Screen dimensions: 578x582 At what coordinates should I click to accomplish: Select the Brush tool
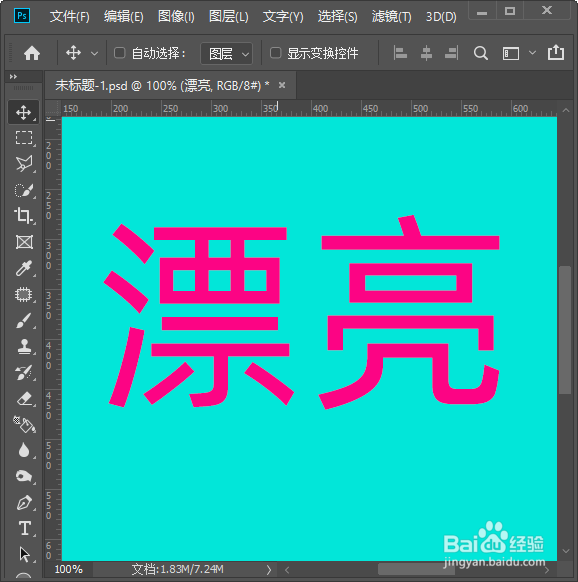pos(24,320)
